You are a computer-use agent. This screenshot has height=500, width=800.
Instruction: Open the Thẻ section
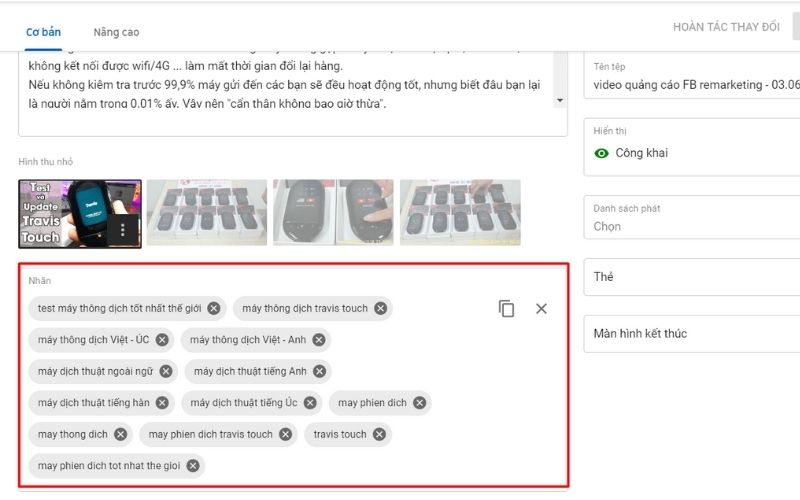[x=692, y=277]
